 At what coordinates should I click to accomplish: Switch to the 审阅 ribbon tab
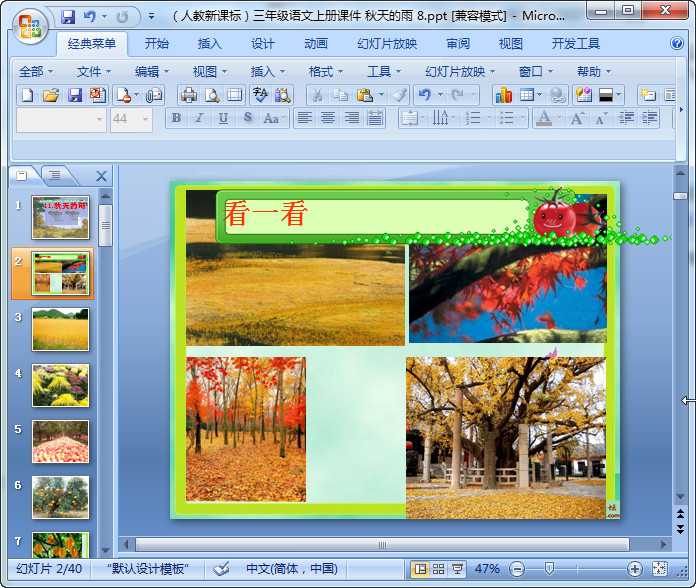point(458,43)
